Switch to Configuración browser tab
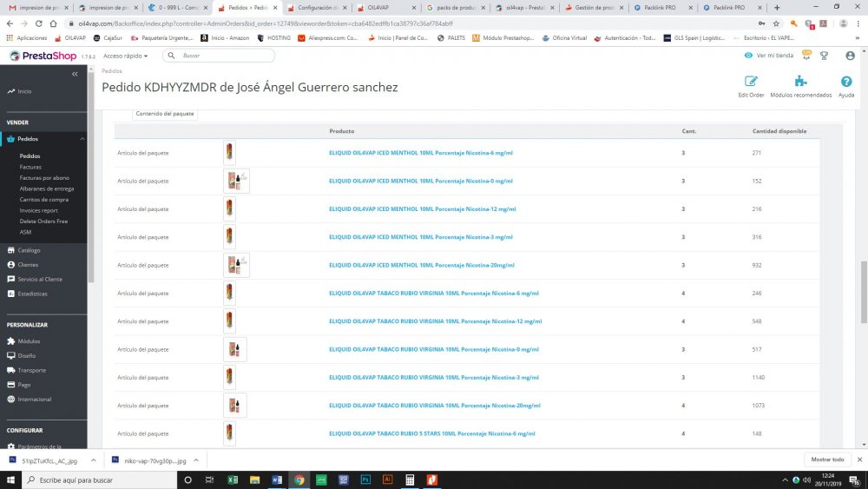 click(317, 8)
